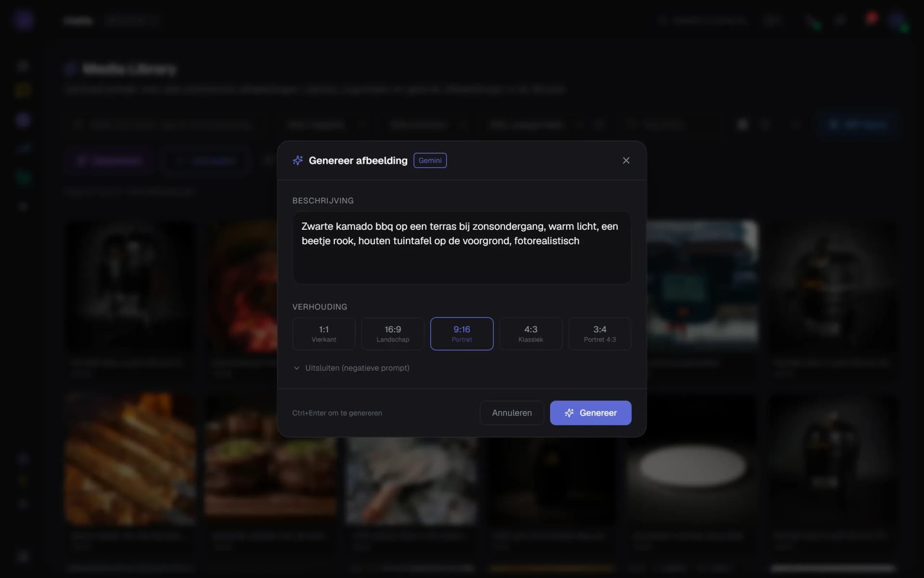Viewport: 924px width, 578px height.
Task: Edit the Beschrijving prompt text field
Action: (x=462, y=248)
